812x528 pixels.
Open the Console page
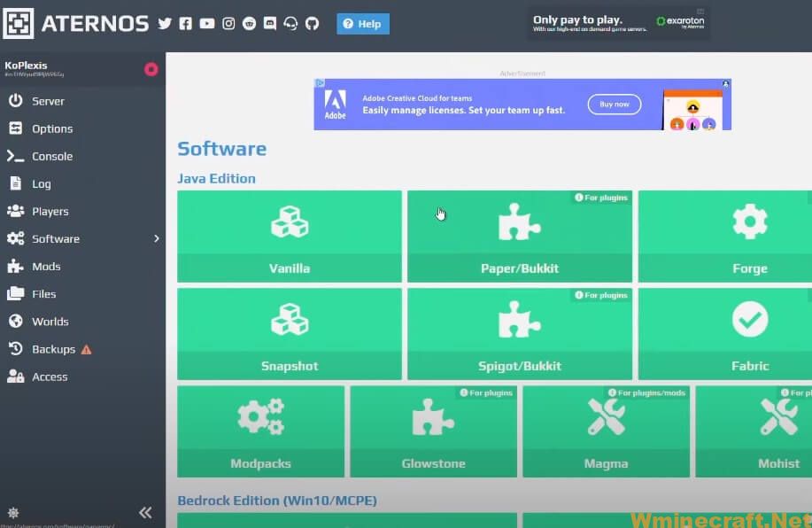pyautogui.click(x=83, y=156)
